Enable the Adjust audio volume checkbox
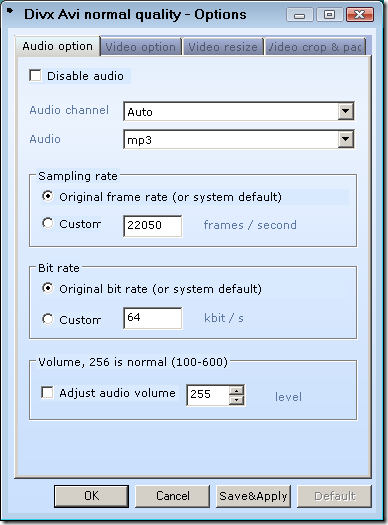 tap(47, 392)
